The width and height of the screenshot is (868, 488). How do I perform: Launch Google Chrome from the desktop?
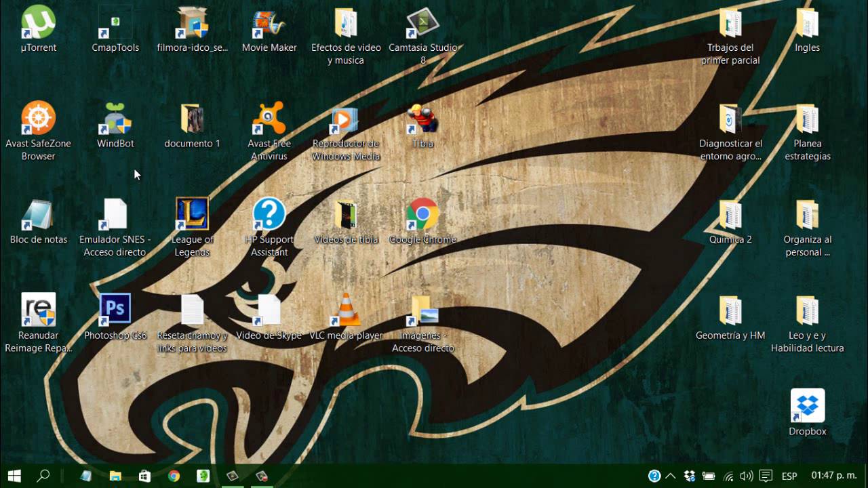click(422, 222)
